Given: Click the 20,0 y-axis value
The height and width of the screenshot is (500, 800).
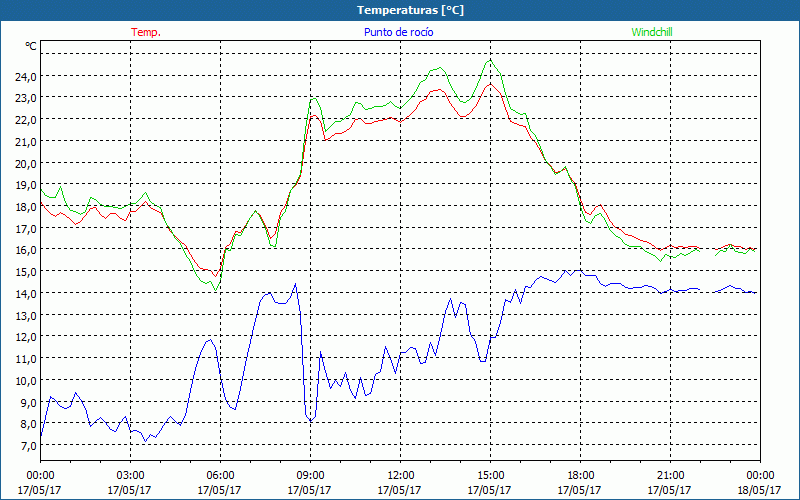Looking at the screenshot, I should (27, 164).
